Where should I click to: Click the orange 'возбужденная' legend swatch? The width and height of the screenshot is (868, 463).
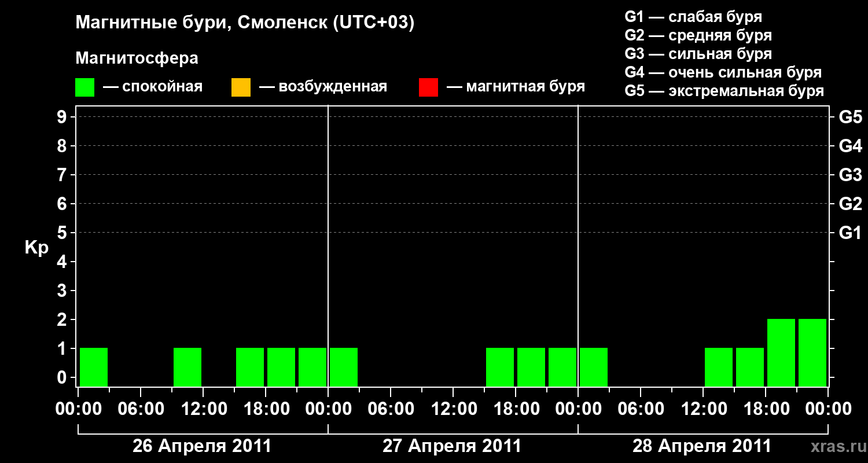[241, 87]
